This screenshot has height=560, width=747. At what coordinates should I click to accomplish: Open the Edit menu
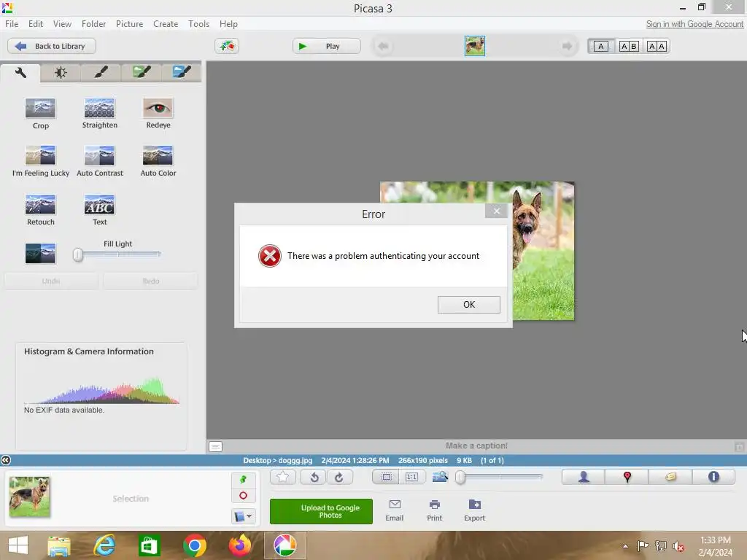(x=36, y=24)
